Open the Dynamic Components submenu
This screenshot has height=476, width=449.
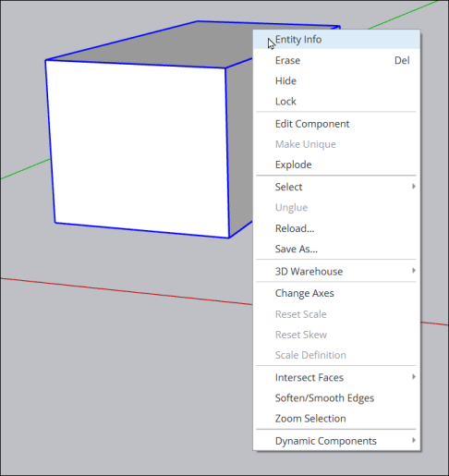(x=336, y=441)
